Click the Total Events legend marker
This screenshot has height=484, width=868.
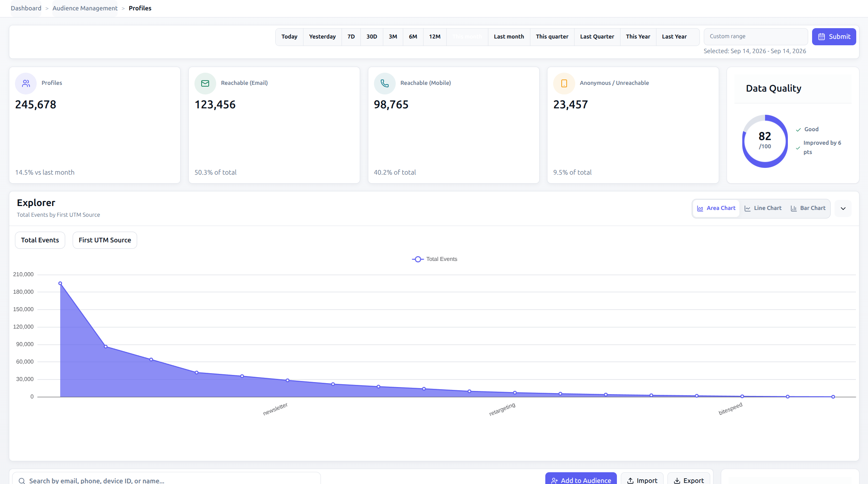point(418,259)
